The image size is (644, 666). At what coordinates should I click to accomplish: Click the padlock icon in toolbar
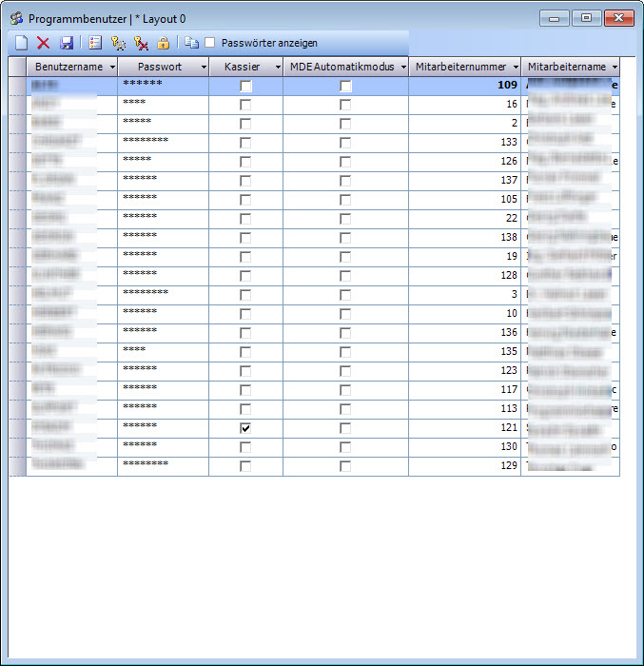click(163, 43)
